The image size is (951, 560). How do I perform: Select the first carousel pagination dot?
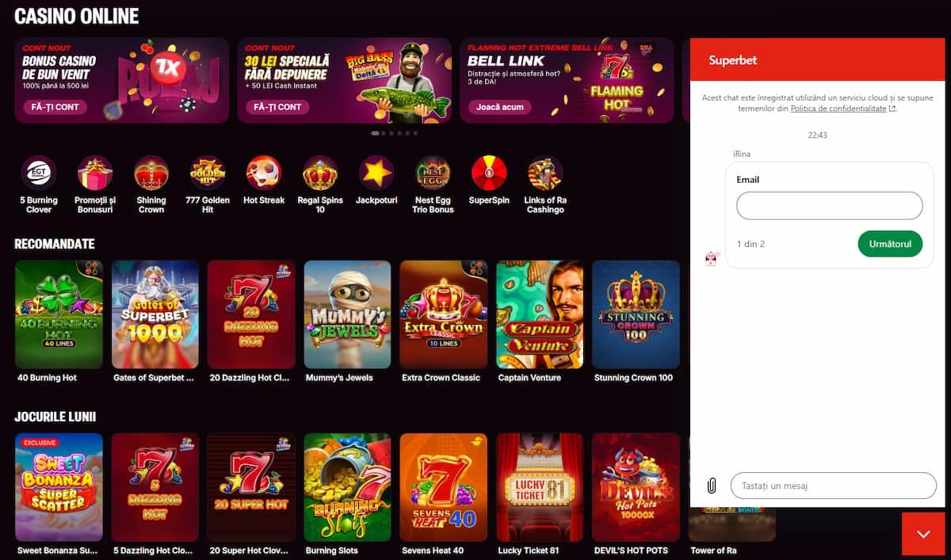tap(375, 133)
